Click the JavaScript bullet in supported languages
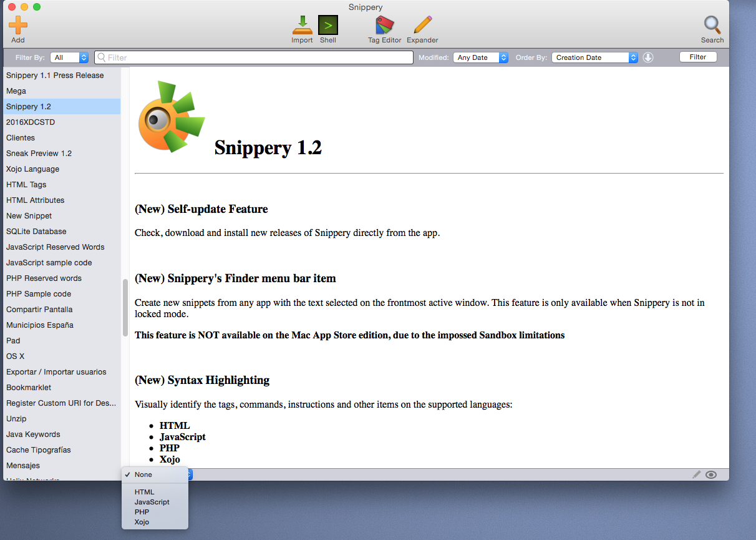Viewport: 756px width, 540px height. [183, 437]
